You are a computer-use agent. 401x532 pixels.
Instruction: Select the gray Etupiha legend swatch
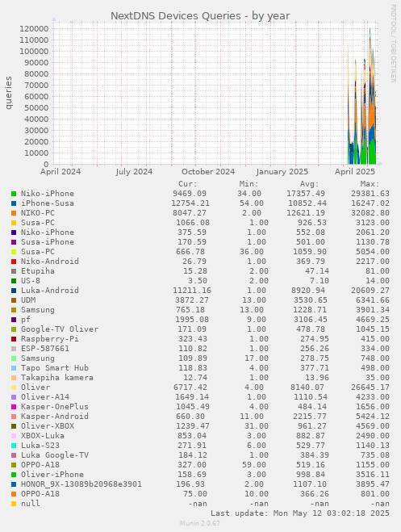(x=14, y=271)
